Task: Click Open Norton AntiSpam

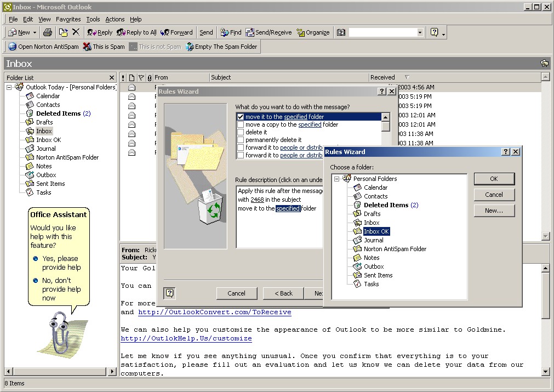Action: [x=43, y=47]
